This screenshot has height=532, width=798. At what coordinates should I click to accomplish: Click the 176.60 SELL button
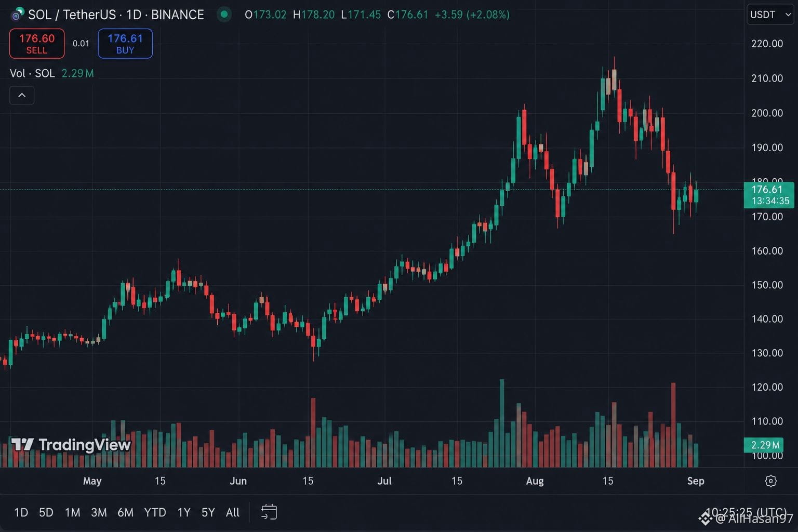pyautogui.click(x=37, y=44)
